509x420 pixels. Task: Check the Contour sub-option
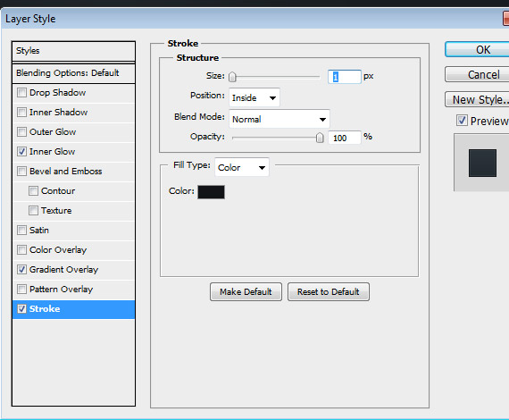[x=33, y=191]
